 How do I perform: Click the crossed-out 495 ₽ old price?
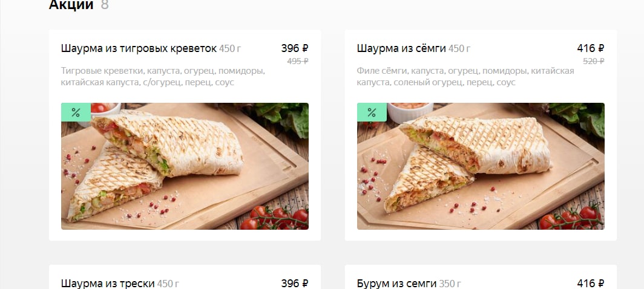click(298, 61)
